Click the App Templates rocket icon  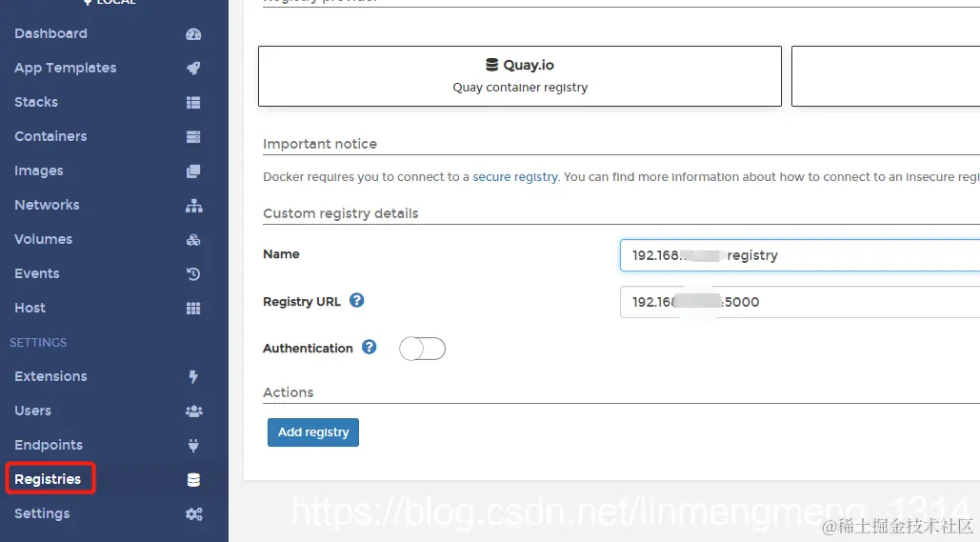click(193, 69)
